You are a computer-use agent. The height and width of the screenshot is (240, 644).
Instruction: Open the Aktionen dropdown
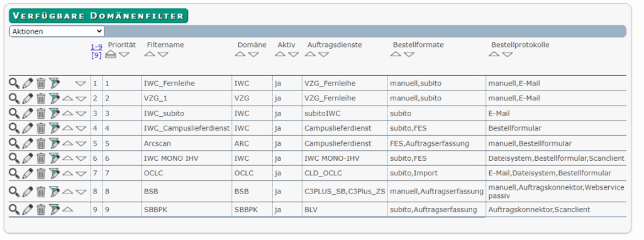pyautogui.click(x=57, y=31)
